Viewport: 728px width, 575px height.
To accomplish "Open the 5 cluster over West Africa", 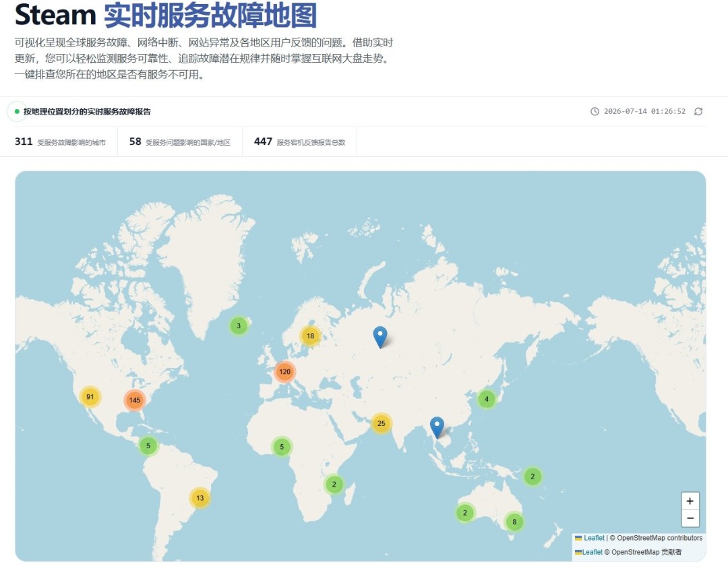I will point(281,447).
